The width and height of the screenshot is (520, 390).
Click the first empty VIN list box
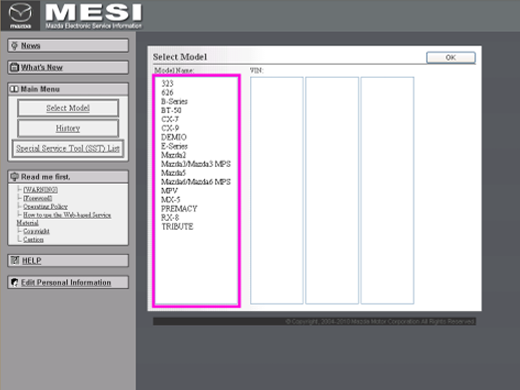tap(277, 190)
